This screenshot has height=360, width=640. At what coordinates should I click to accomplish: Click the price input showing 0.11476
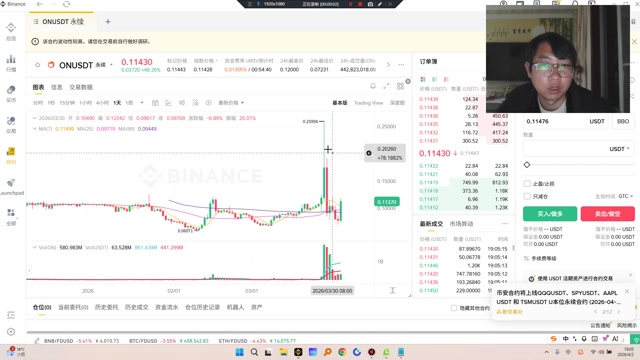[565, 121]
